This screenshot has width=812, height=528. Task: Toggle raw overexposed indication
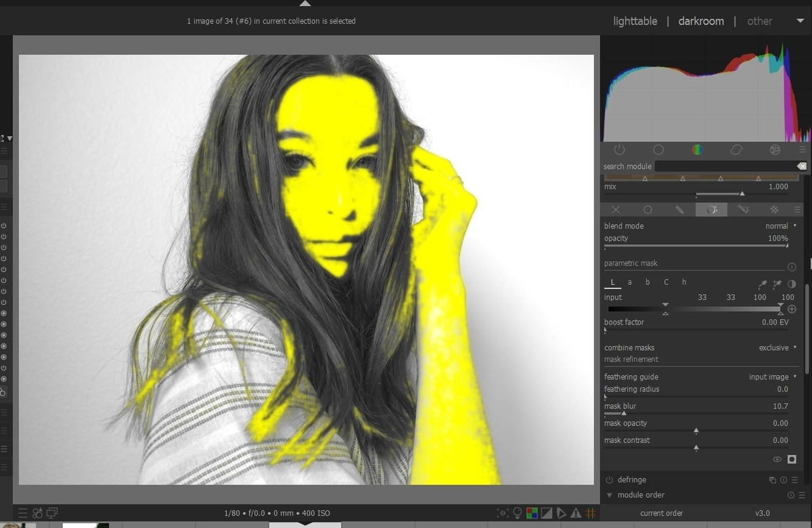click(x=532, y=513)
